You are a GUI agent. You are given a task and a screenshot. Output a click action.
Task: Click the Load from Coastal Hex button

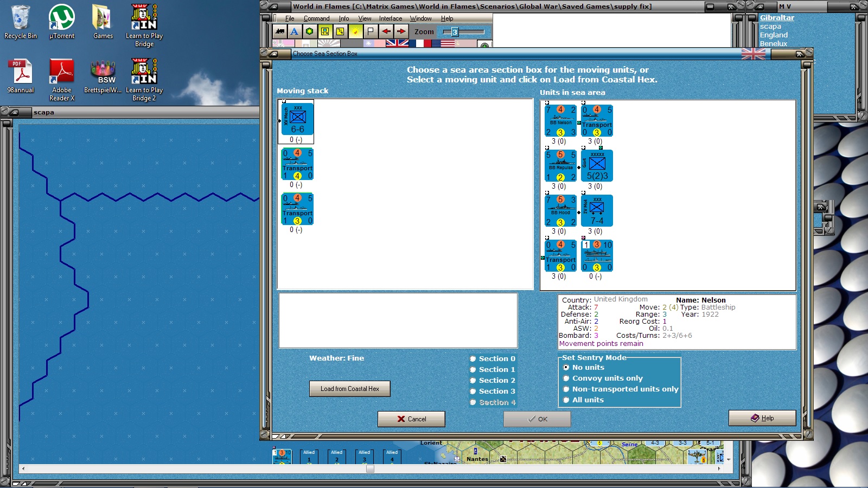[350, 389]
